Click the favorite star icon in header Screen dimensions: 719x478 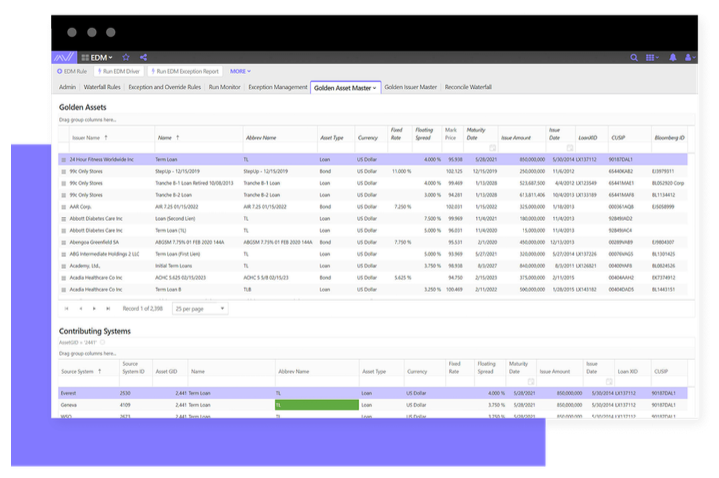126,57
